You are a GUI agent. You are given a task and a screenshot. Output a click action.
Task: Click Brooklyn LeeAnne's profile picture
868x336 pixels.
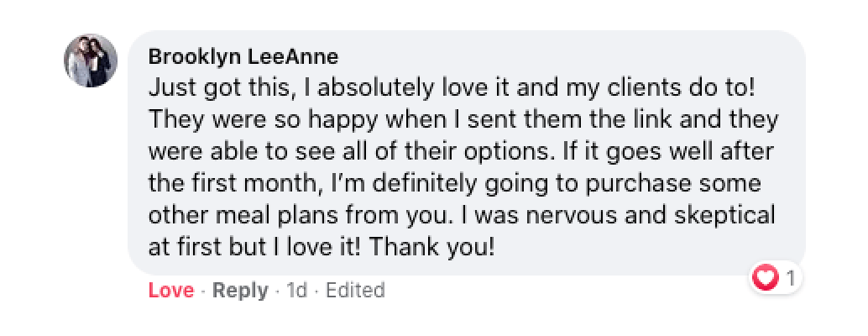coord(91,60)
